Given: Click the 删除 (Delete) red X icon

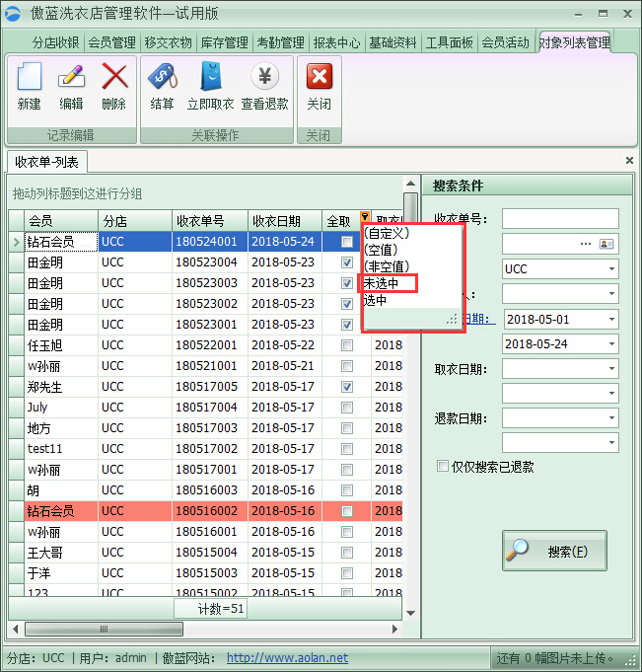Looking at the screenshot, I should click(x=114, y=78).
